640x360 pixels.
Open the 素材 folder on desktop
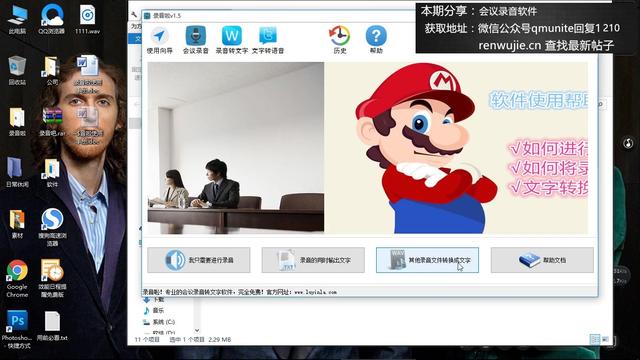(x=17, y=224)
